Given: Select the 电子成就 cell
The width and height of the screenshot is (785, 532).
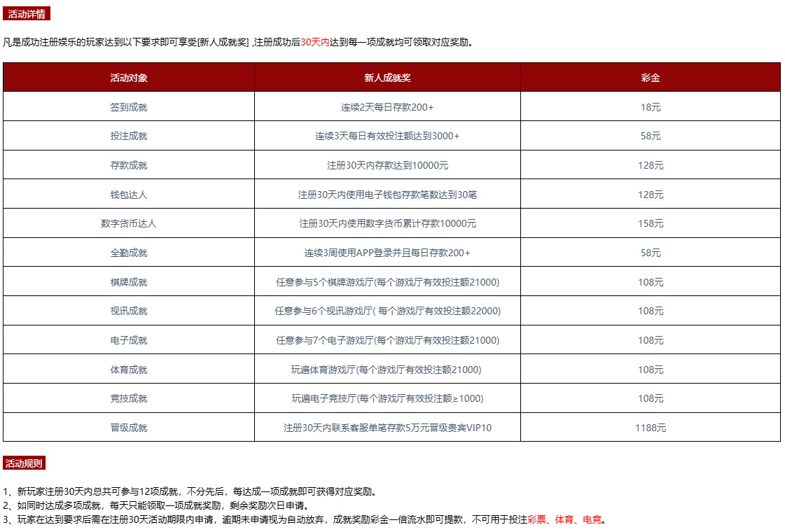Looking at the screenshot, I should [x=129, y=340].
